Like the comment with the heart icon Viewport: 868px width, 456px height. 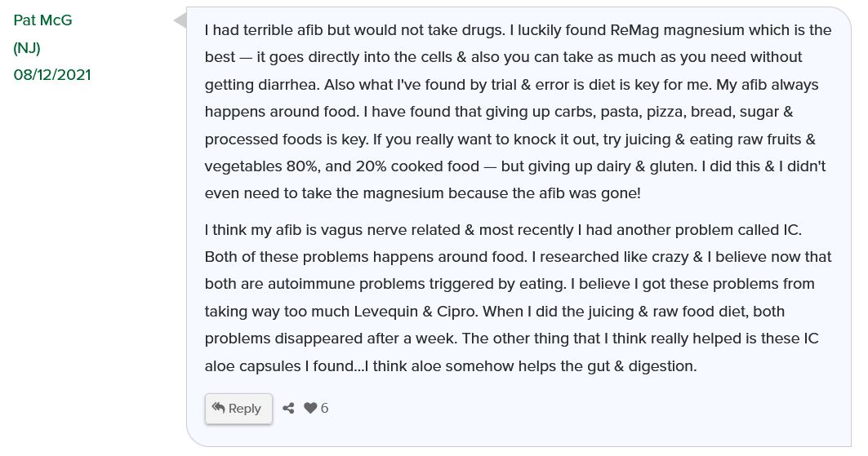[310, 408]
